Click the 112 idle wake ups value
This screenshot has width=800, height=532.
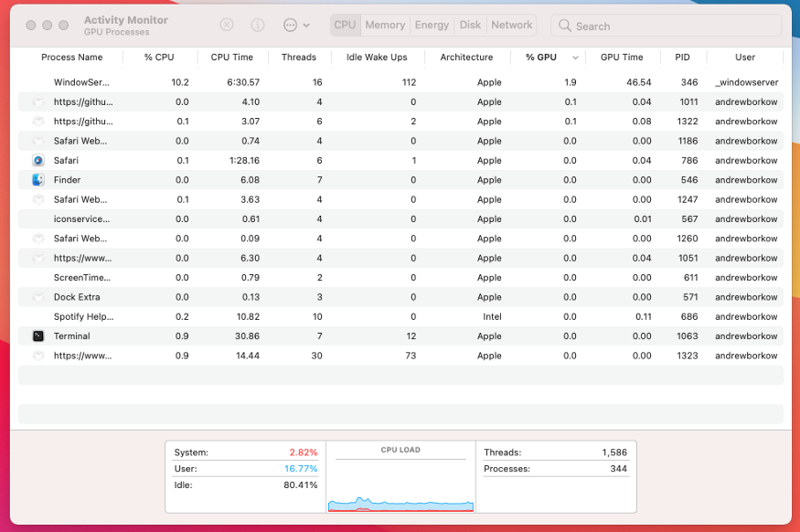[409, 82]
